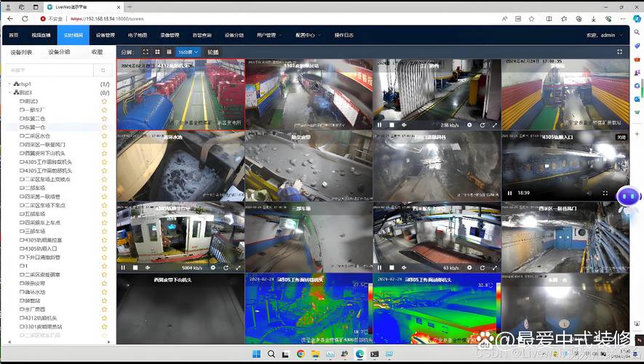Select 二采区水仓 in device tree
Screen dimensions: 644x364
pos(37,136)
